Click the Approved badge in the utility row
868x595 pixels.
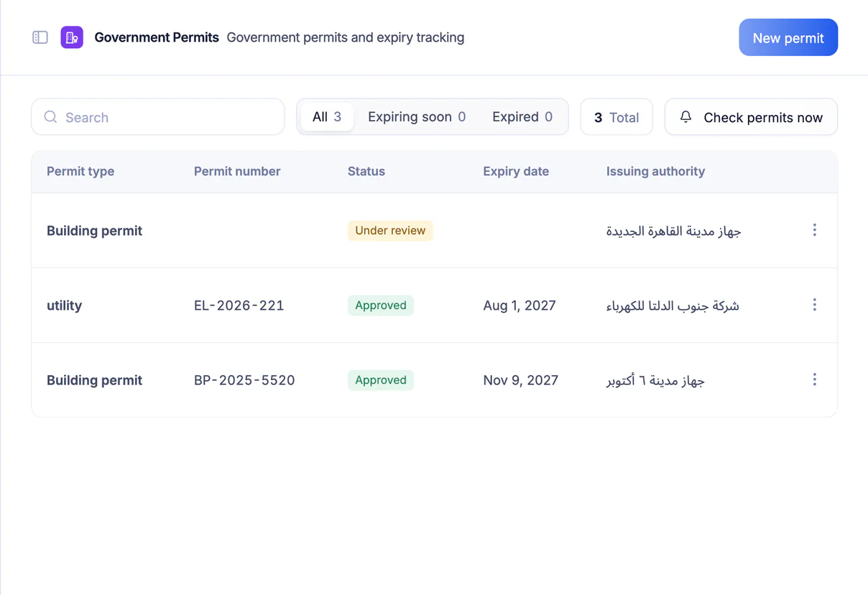(x=381, y=305)
